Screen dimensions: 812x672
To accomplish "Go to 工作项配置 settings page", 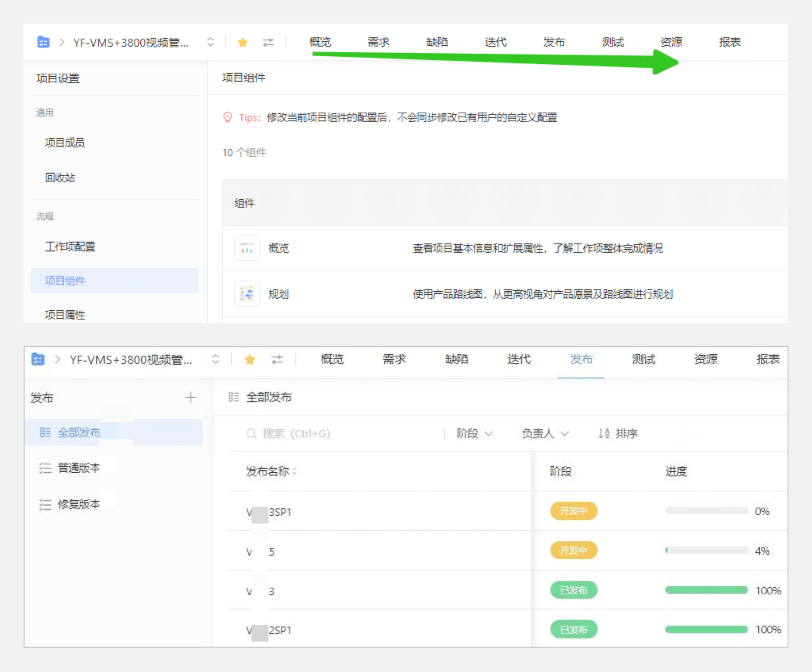I will click(x=70, y=246).
